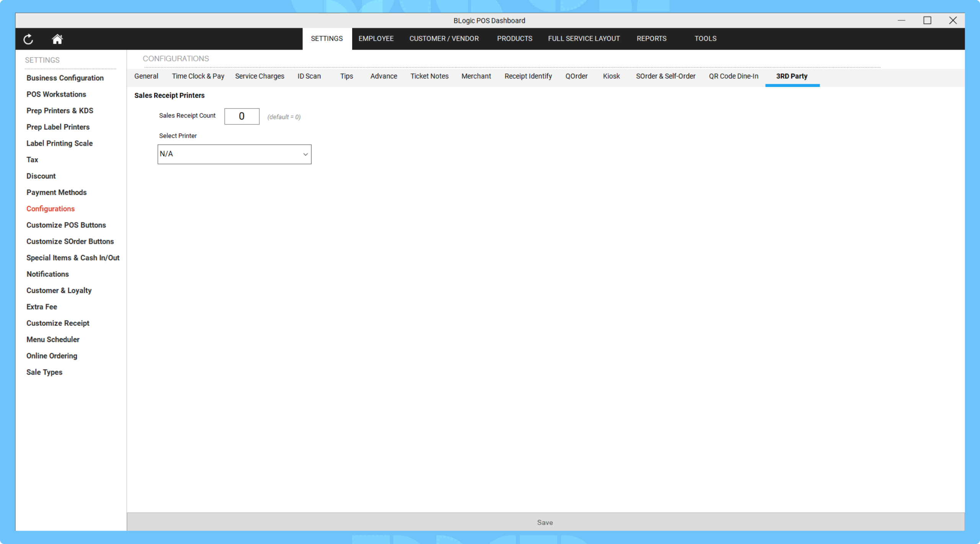Go to POS Workstations settings
The width and height of the screenshot is (980, 544).
[x=56, y=94]
